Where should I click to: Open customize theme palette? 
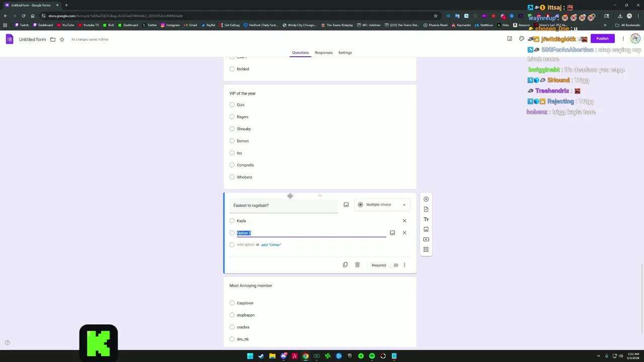click(522, 39)
